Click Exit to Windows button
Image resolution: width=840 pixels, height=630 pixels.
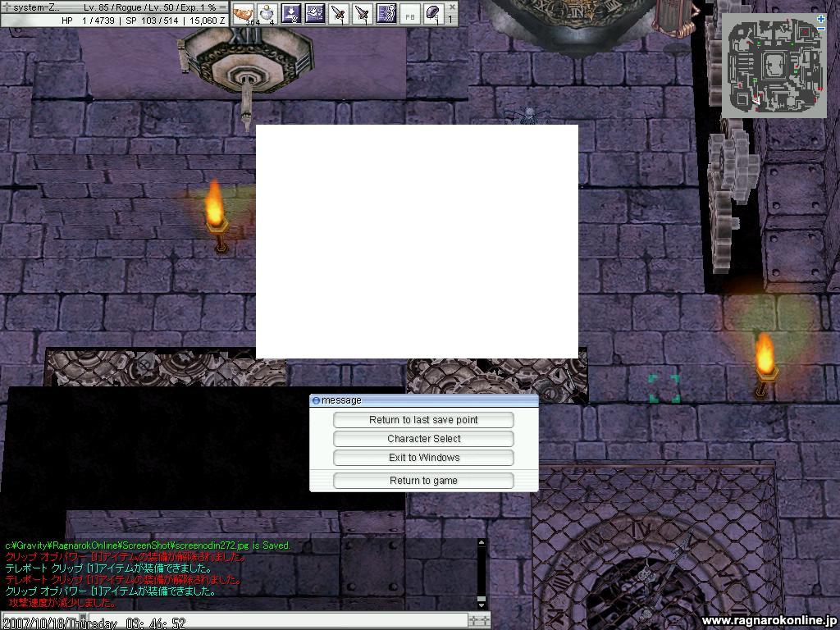coord(423,457)
